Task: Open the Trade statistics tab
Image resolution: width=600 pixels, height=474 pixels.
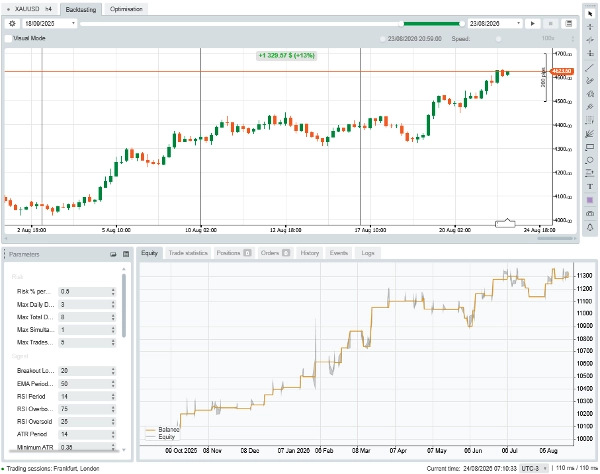Action: (x=188, y=253)
